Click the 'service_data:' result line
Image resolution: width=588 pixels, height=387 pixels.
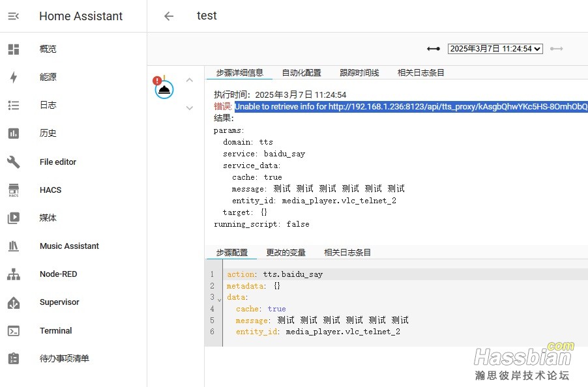click(252, 165)
